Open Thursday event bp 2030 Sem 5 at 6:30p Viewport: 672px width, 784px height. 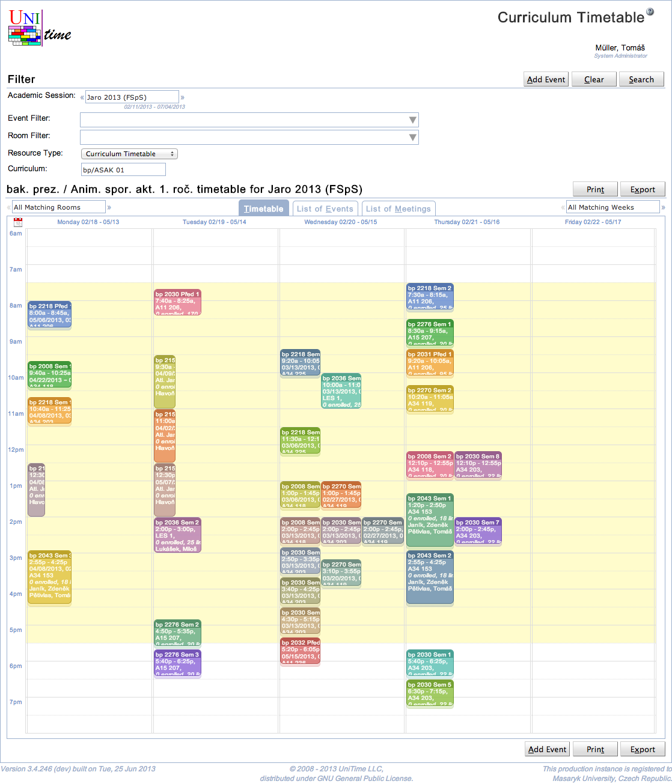click(430, 693)
